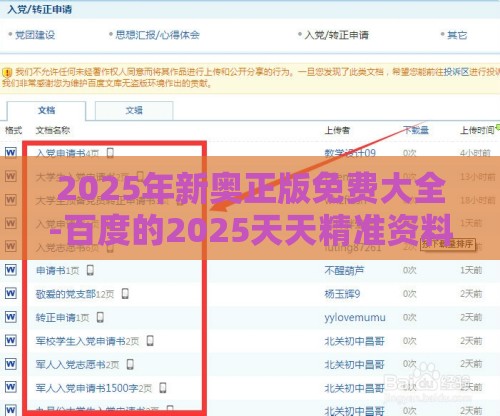Click Word icon beside 军人入党申请书1500字2页
The width and height of the screenshot is (500, 416).
(x=11, y=387)
